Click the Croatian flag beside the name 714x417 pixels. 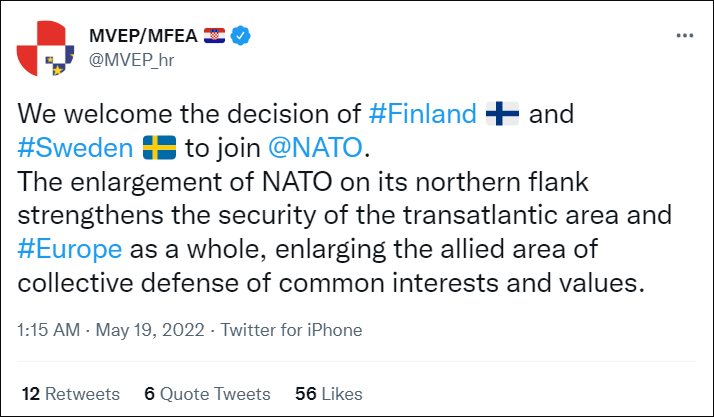tap(214, 37)
